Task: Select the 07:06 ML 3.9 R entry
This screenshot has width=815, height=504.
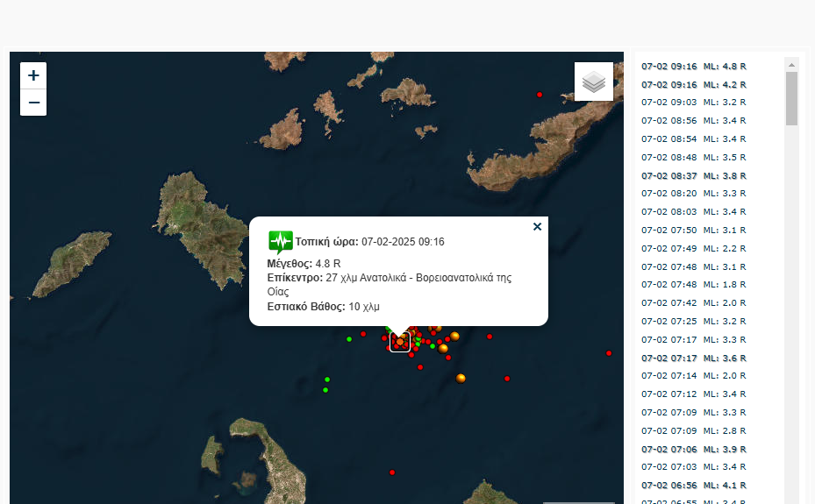Action: click(x=693, y=449)
